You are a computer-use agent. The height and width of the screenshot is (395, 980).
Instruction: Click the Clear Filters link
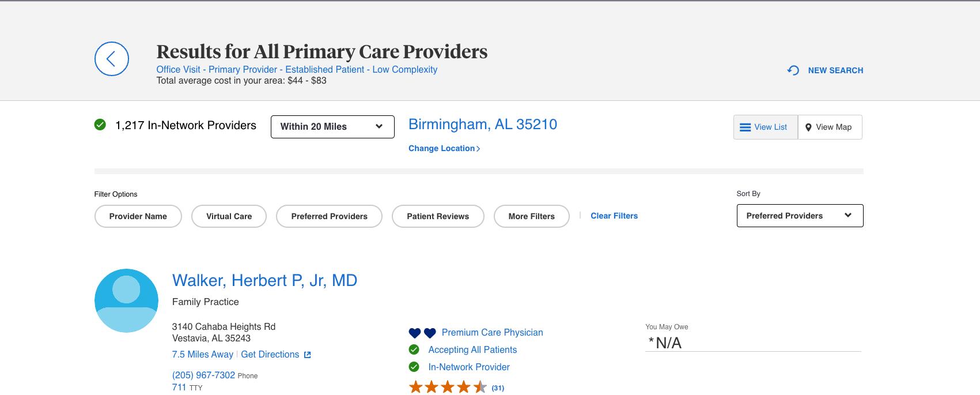coord(614,216)
